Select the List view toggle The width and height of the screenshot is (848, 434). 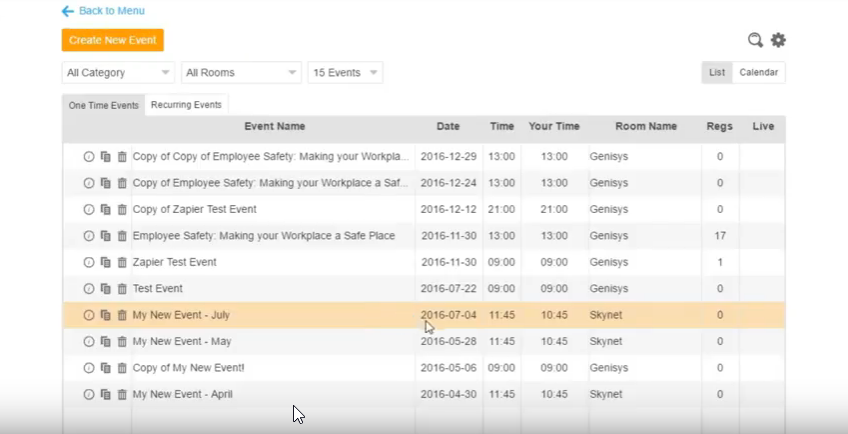pos(717,73)
